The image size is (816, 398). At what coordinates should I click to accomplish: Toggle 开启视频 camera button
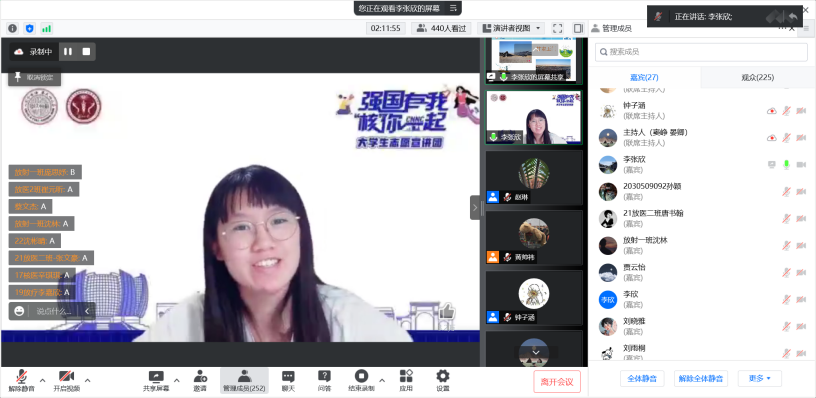point(67,381)
